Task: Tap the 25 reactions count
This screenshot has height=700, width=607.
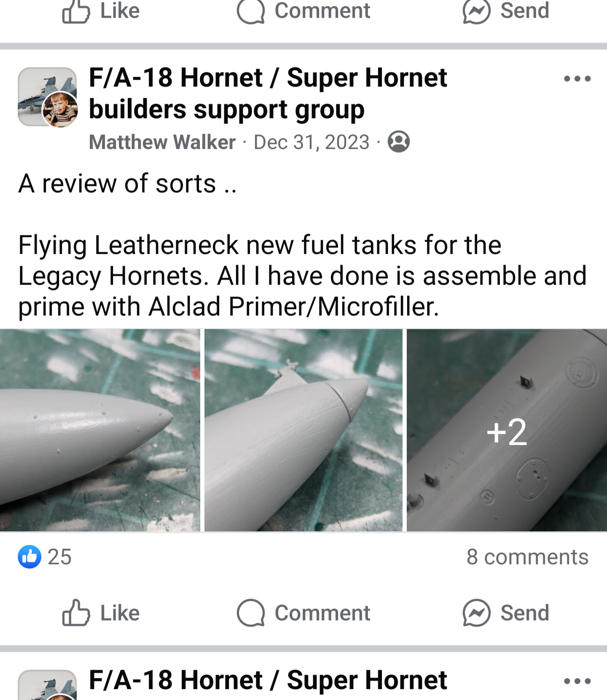Action: point(59,557)
